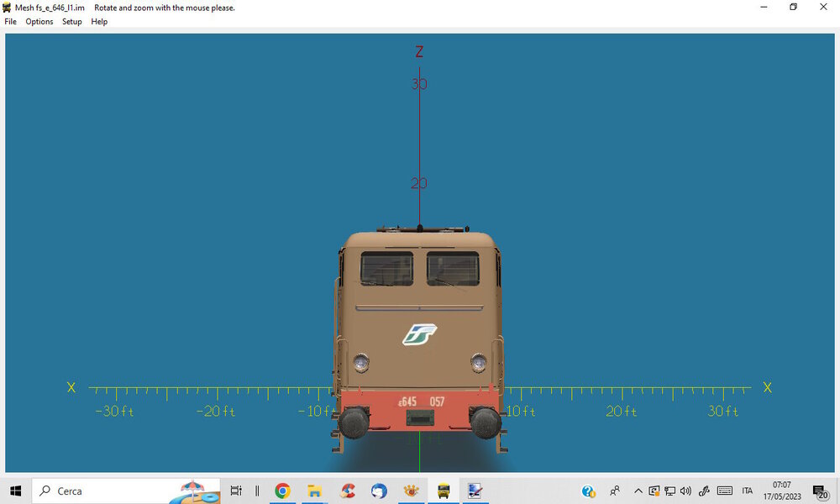This screenshot has width=840, height=504.
Task: Click the pen workspace tray icon
Action: tap(704, 491)
